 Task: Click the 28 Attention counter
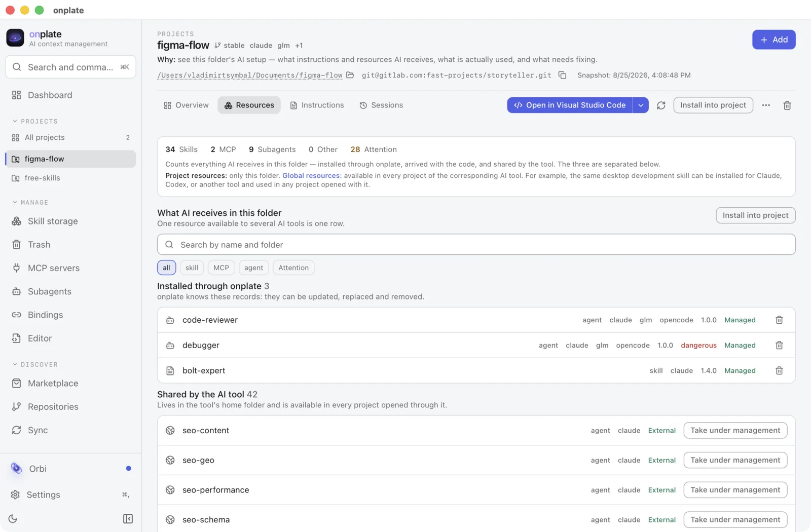coord(374,150)
